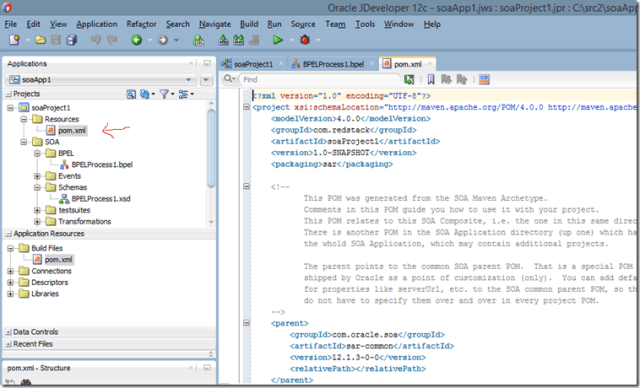Viewport: 640px width, 388px height.
Task: Click the green Back navigation arrow
Action: point(136,40)
